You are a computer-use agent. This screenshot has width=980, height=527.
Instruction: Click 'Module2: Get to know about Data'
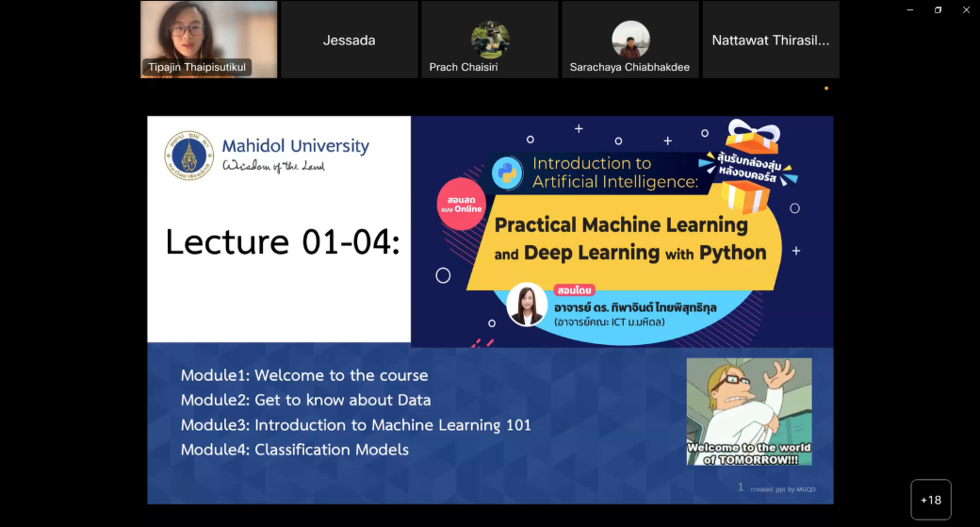pos(305,400)
